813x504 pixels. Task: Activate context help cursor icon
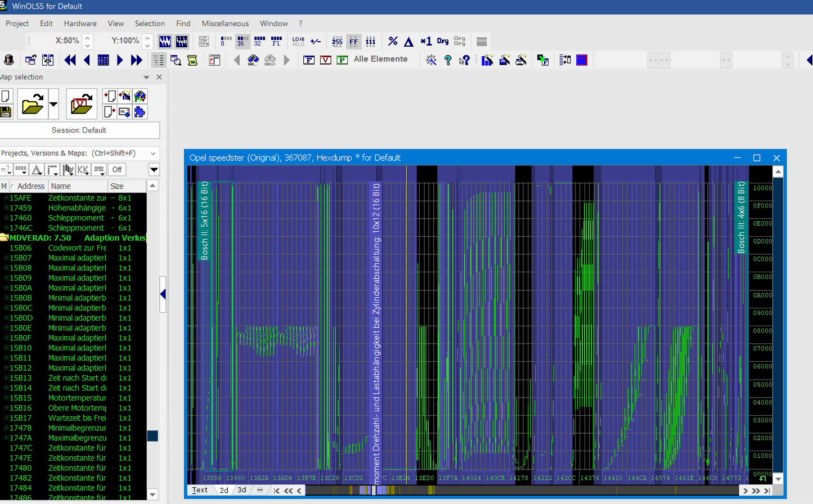click(x=465, y=60)
